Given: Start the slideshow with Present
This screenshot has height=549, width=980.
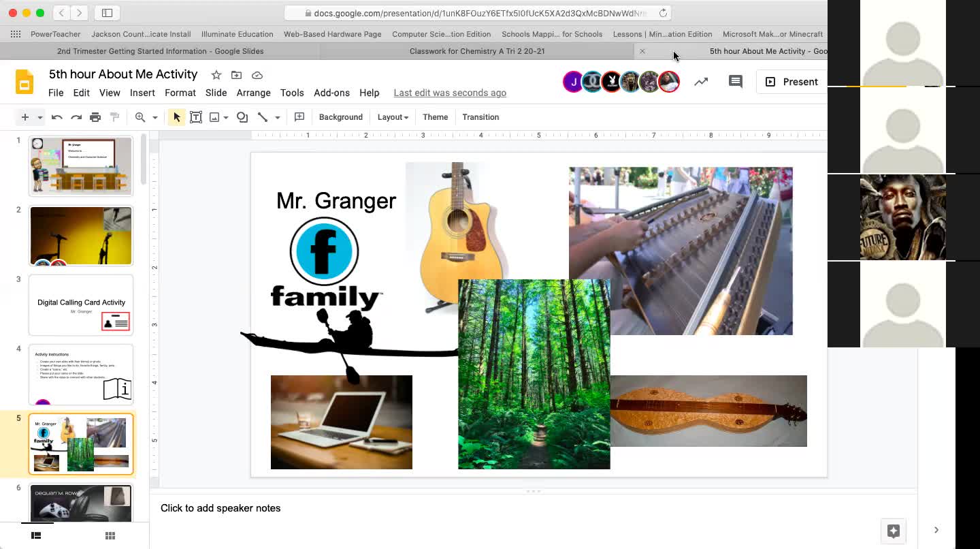Looking at the screenshot, I should [x=792, y=82].
